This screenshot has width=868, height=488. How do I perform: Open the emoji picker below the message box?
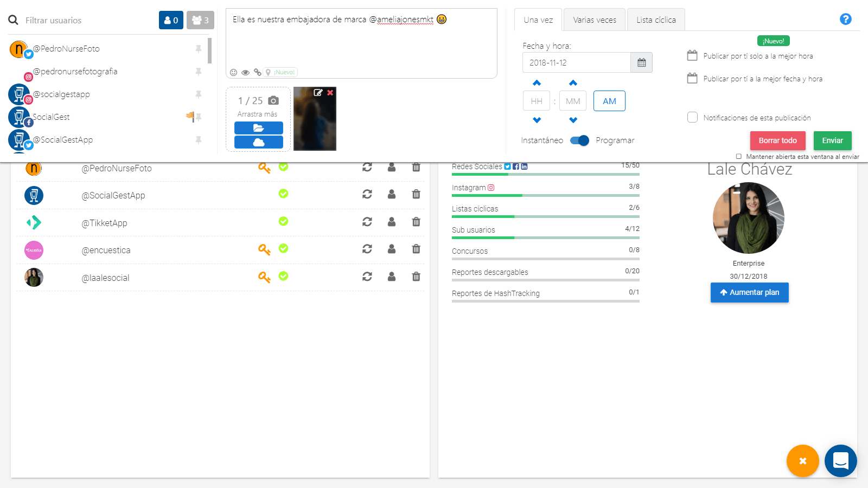click(233, 72)
